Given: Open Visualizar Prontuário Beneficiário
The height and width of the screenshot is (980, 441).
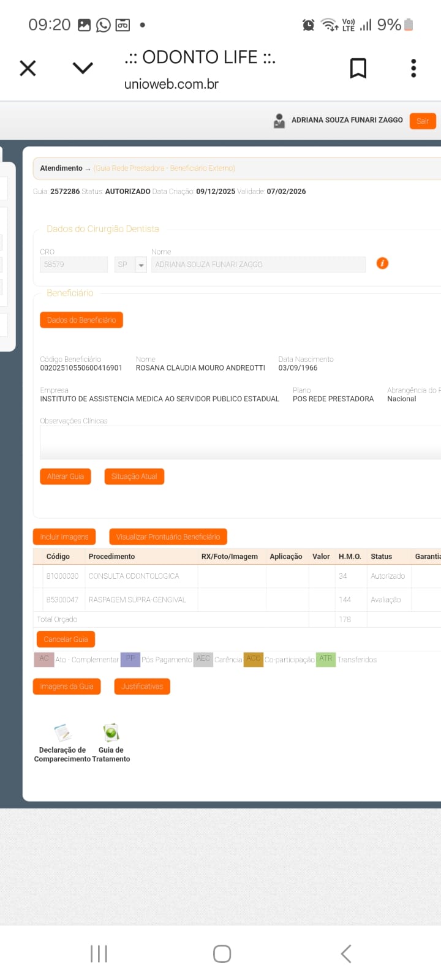Looking at the screenshot, I should (x=168, y=537).
